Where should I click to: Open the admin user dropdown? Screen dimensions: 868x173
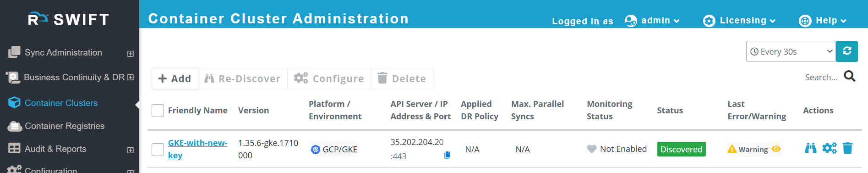[x=660, y=21]
